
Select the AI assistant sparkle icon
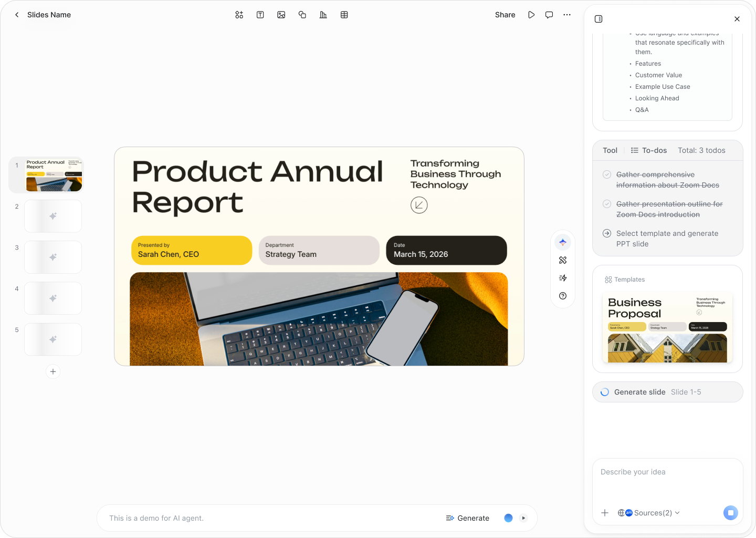[x=562, y=242]
